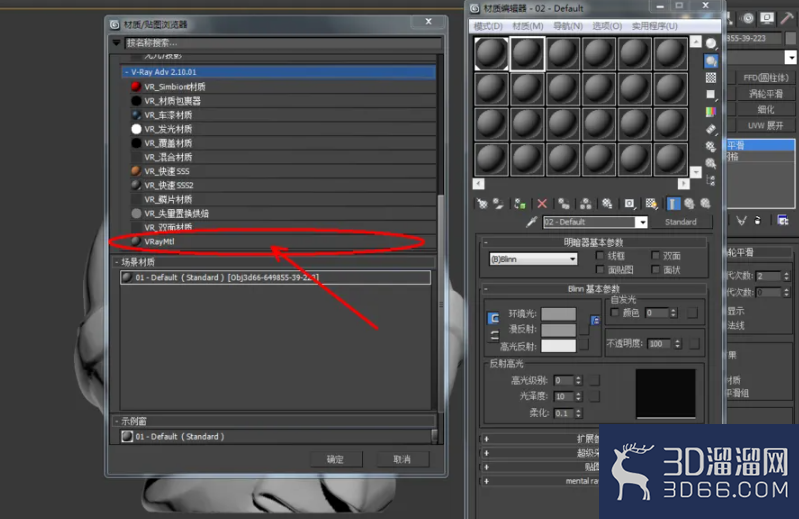Click 高光反射 specular color swatch
This screenshot has width=799, height=519.
[558, 346]
